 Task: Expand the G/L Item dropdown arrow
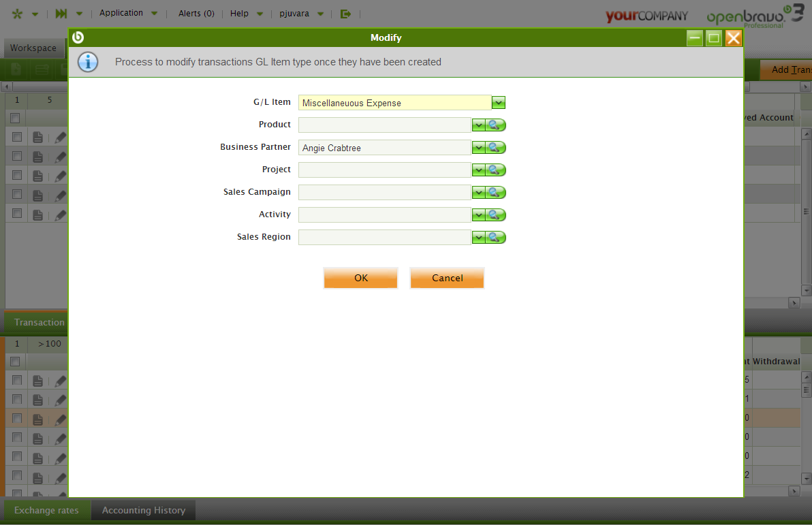(x=498, y=103)
